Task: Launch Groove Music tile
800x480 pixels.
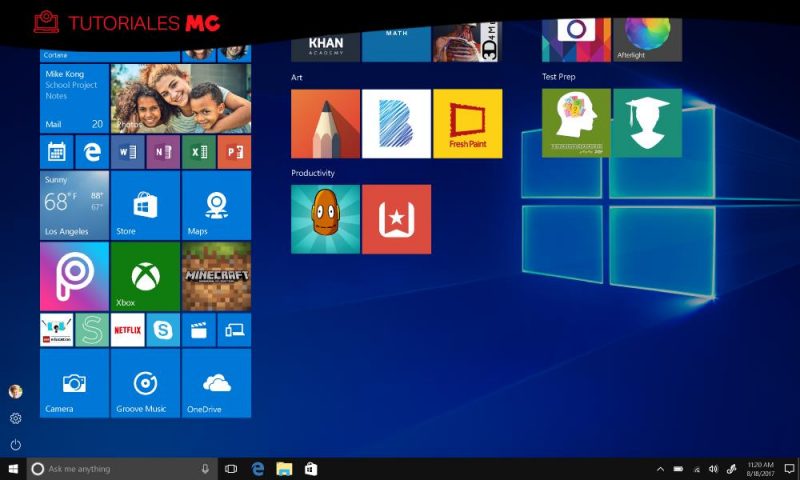Action: 145,383
